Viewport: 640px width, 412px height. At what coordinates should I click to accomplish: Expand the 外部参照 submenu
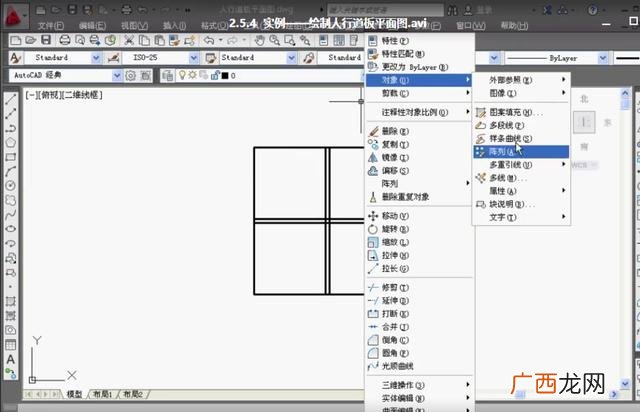click(x=521, y=80)
